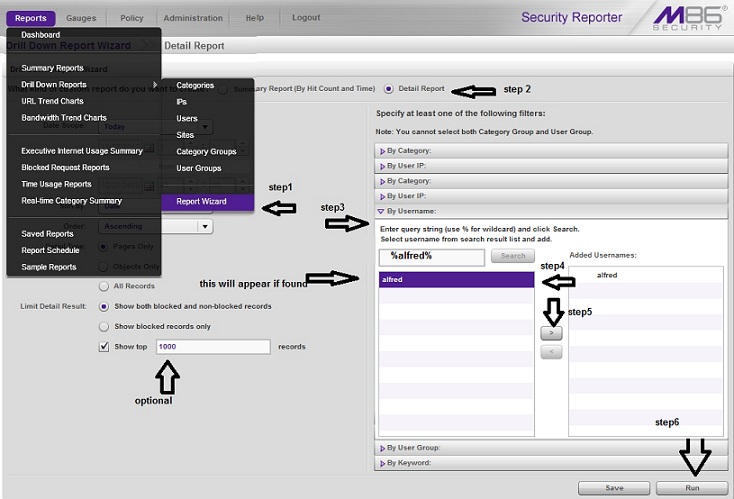Enable the Show top records checkbox
Screen dimensions: 734x499
click(x=104, y=347)
